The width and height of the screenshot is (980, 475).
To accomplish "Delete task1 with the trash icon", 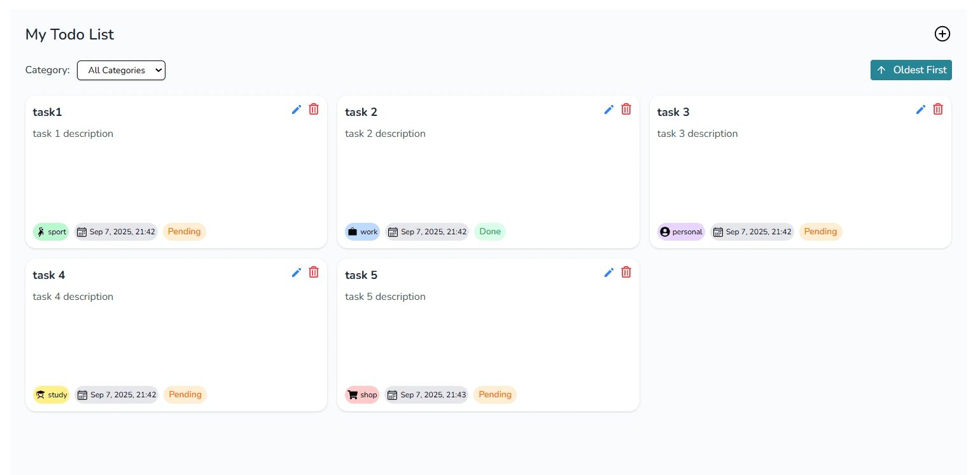I will coord(314,110).
